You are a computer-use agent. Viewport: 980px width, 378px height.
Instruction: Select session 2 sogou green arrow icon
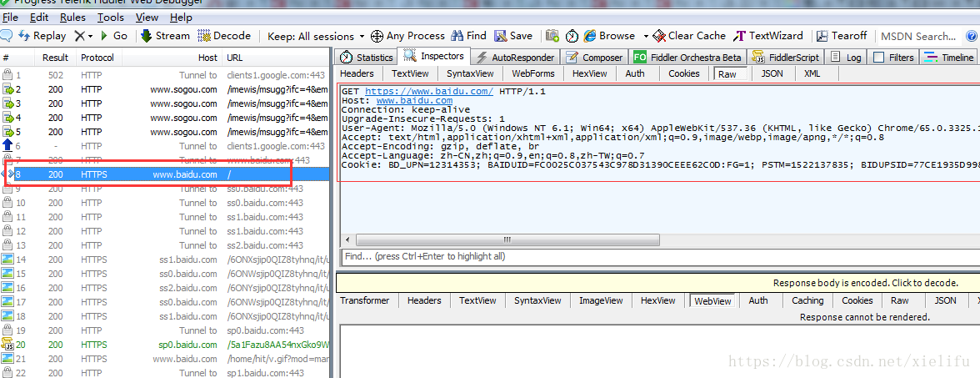(x=8, y=89)
